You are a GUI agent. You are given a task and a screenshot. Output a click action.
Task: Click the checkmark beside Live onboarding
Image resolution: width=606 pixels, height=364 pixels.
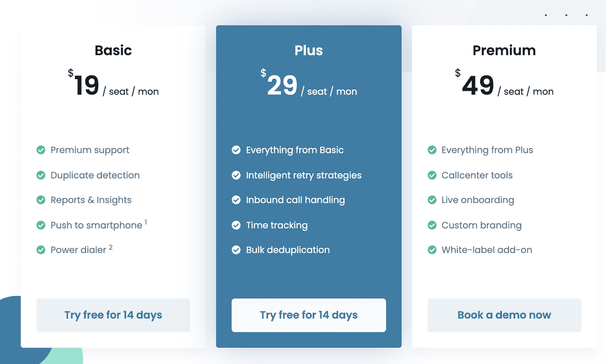[x=432, y=200]
